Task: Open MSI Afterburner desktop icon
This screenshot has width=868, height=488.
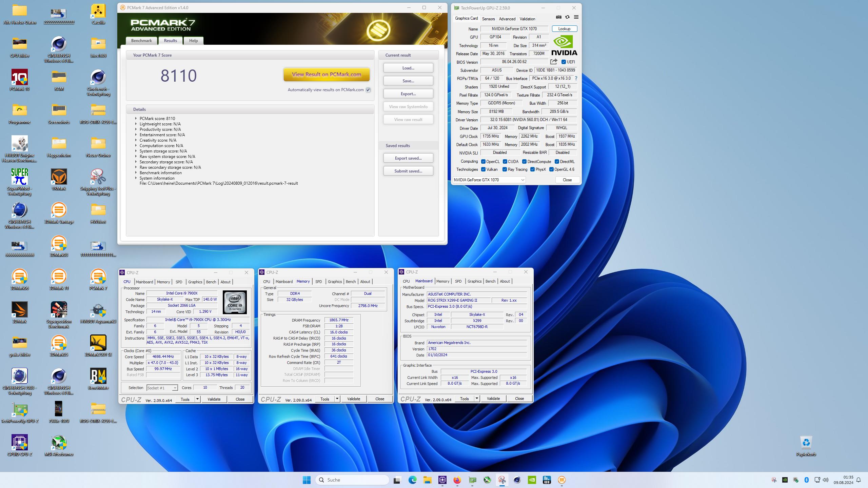Action: [x=59, y=446]
